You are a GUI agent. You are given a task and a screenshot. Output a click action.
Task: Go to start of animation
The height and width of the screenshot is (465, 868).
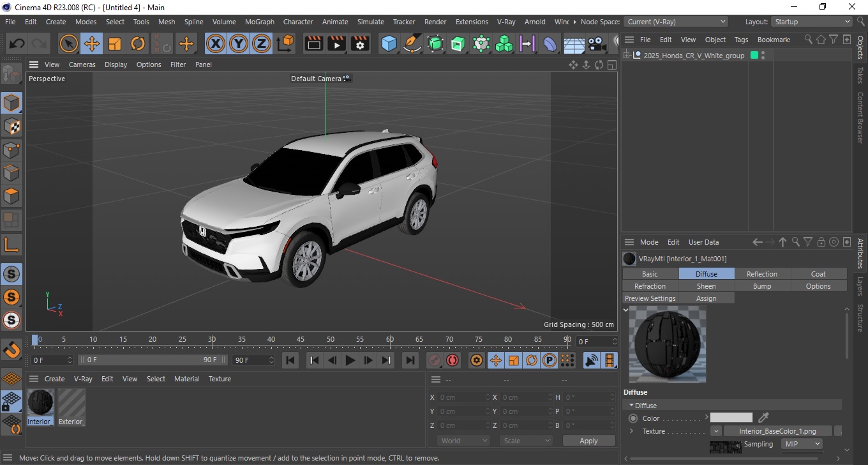click(290, 360)
